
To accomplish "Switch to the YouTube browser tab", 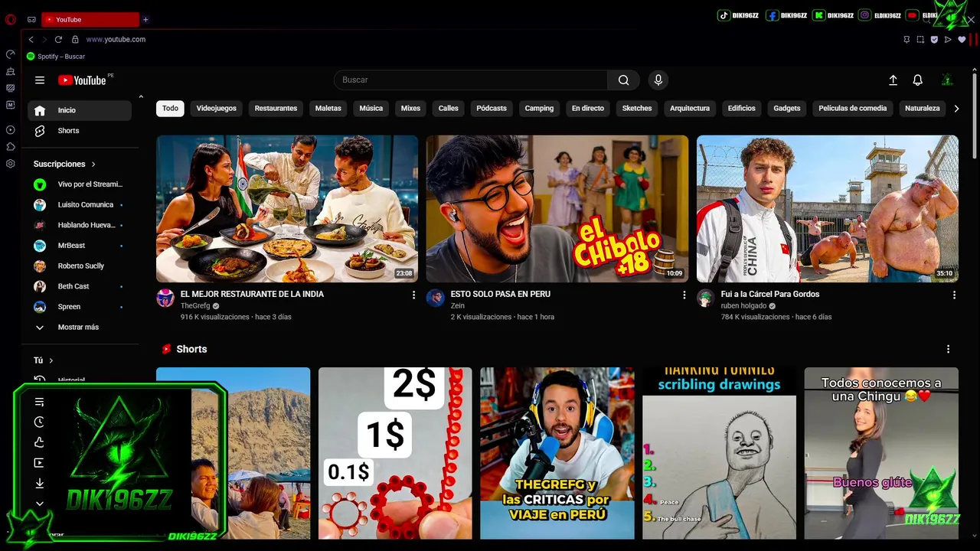I will (90, 19).
